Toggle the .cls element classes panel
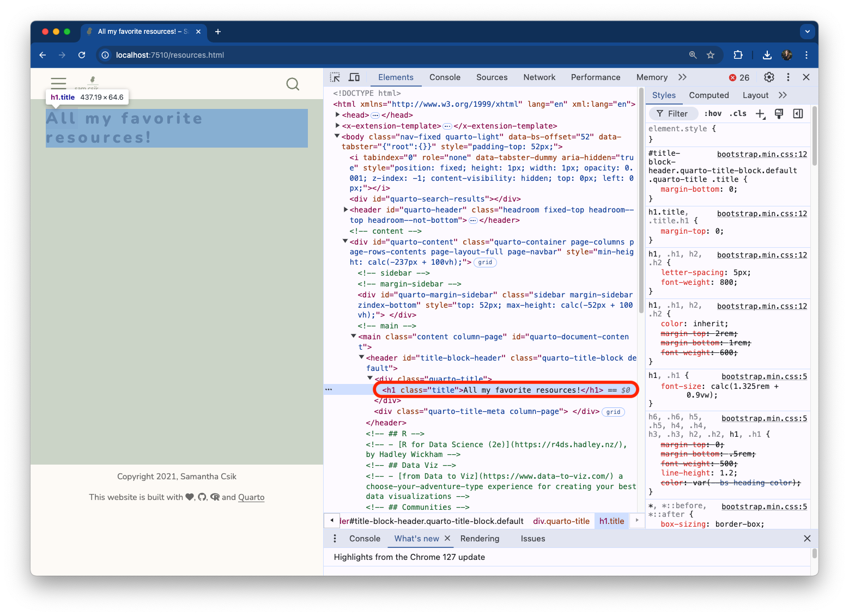Image resolution: width=849 pixels, height=616 pixels. [x=738, y=113]
